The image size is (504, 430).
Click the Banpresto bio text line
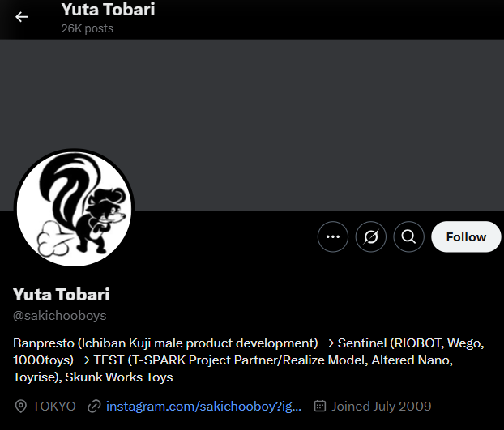[249, 343]
